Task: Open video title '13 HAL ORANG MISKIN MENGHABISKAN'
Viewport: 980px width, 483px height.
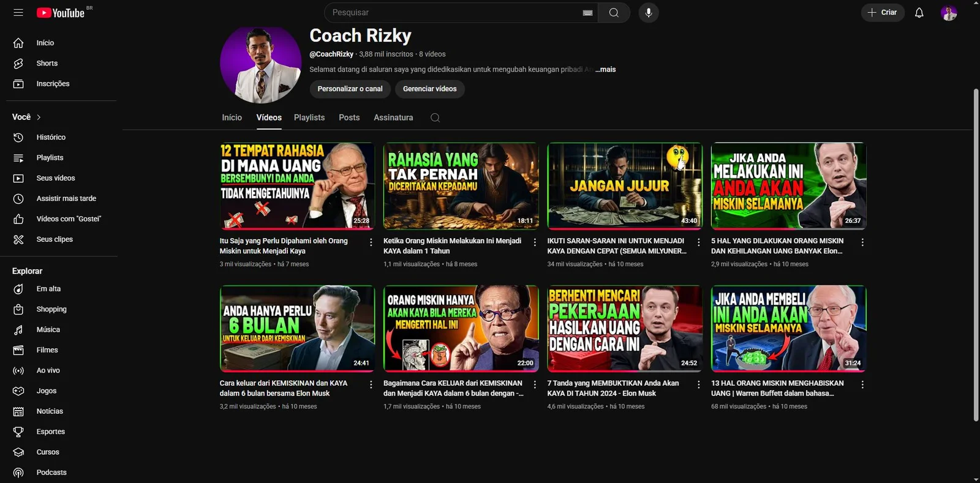Action: (x=777, y=388)
